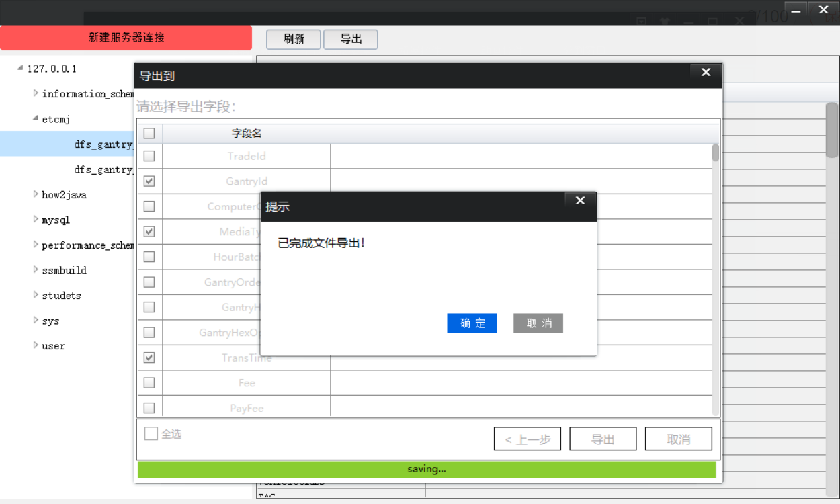Toggle the header checkbox next to 字段名
Viewport: 840px width, 504px height.
pyautogui.click(x=149, y=133)
